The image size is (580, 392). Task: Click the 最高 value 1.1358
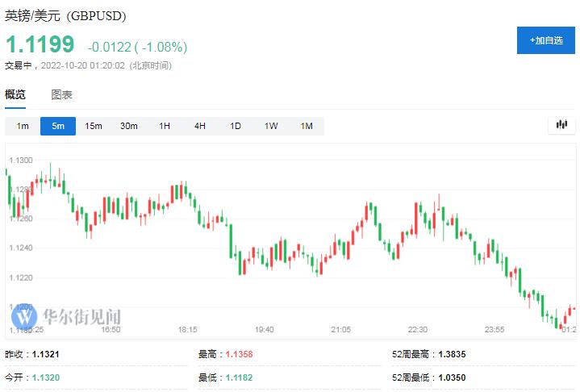point(240,354)
